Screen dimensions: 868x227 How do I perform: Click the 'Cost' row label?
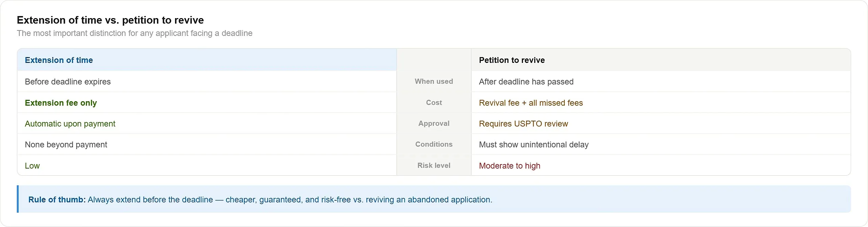coord(434,103)
